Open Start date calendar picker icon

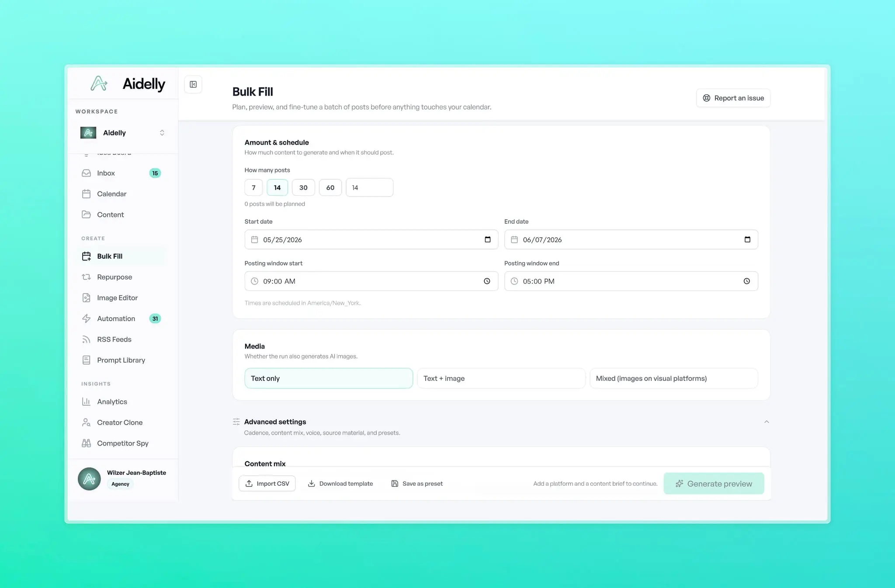click(488, 239)
